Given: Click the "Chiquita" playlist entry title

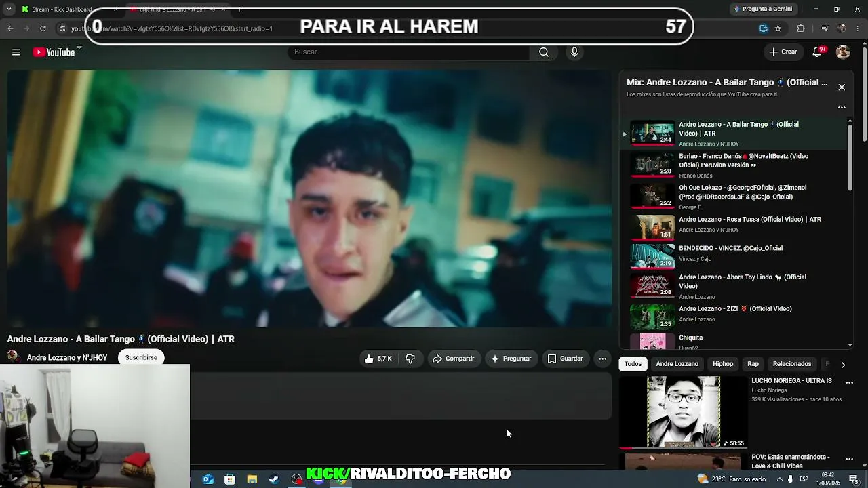Looking at the screenshot, I should point(690,338).
